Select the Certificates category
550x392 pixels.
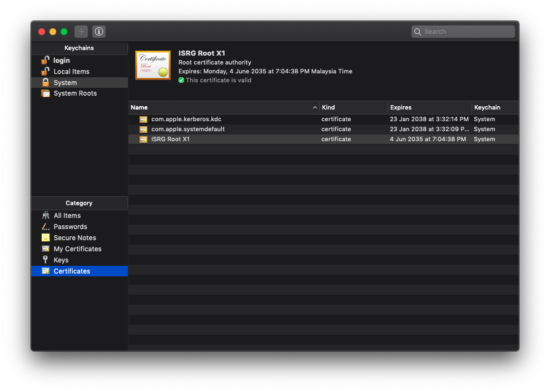tap(72, 271)
